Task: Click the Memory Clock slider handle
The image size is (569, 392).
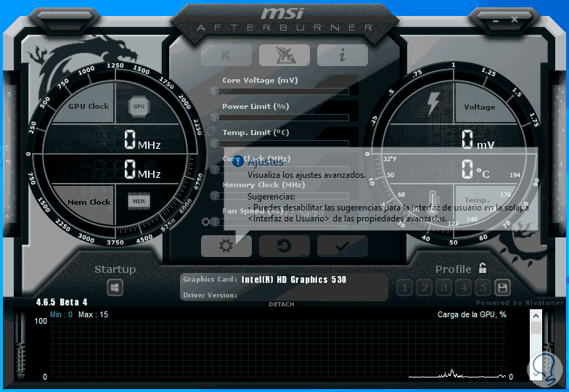Action: (215, 196)
